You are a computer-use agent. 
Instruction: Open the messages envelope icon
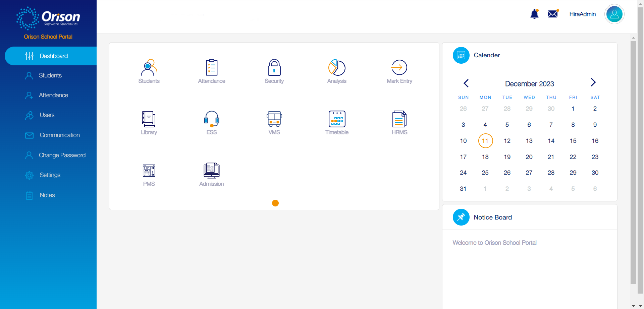553,14
